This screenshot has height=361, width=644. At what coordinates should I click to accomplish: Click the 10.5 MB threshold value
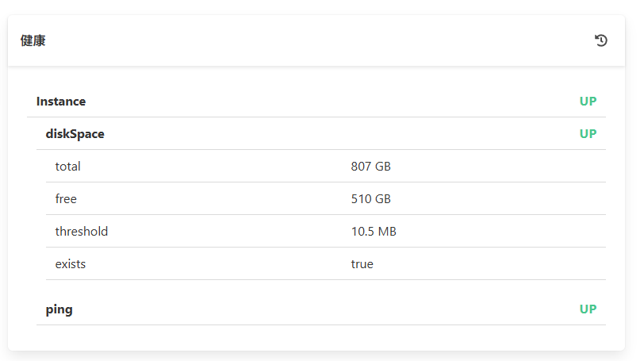[x=374, y=232]
